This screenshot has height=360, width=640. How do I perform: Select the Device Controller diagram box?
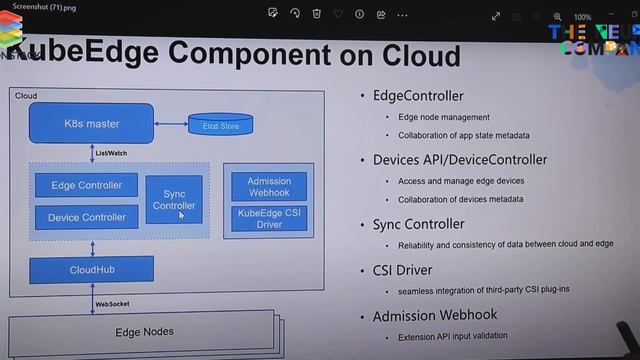(87, 217)
